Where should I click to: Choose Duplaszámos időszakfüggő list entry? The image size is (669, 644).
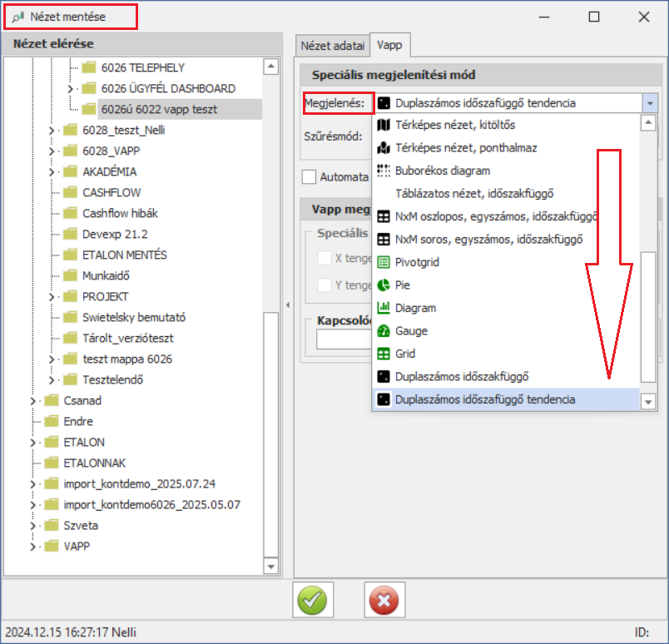click(x=462, y=376)
